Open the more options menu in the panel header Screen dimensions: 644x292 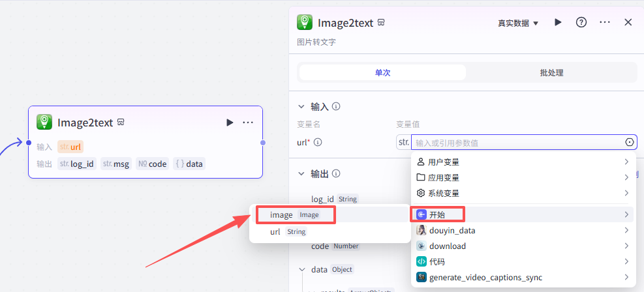(x=605, y=22)
